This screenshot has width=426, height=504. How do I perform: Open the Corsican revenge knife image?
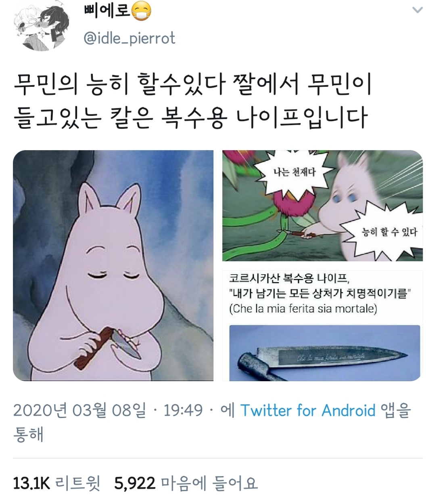tap(322, 325)
